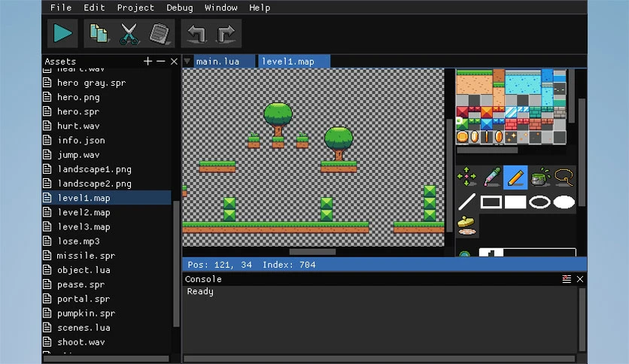Select the Lasso selection tool
Image resolution: width=629 pixels, height=364 pixels.
point(564,177)
